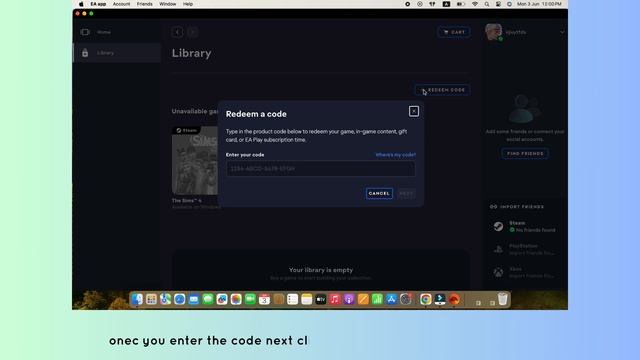This screenshot has width=640, height=360.
Task: Click the Library lock icon
Action: [85, 53]
